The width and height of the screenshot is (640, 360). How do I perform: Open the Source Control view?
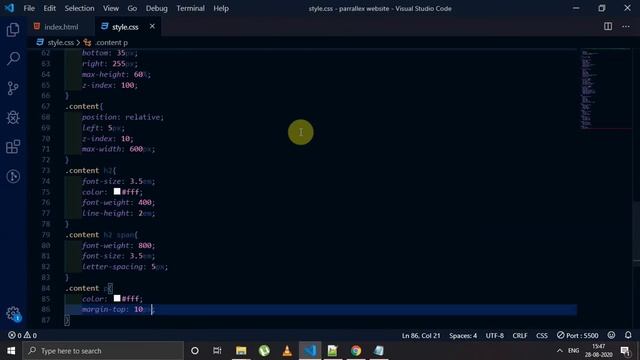point(13,88)
